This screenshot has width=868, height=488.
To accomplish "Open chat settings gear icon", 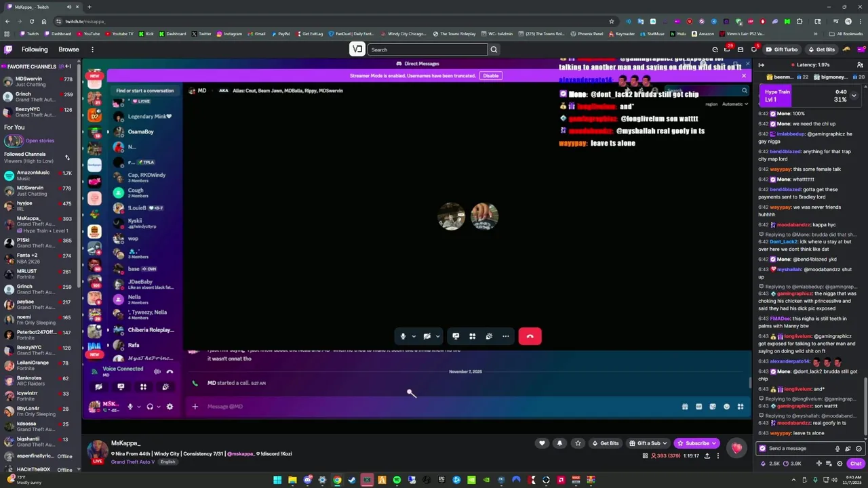I will pyautogui.click(x=840, y=464).
